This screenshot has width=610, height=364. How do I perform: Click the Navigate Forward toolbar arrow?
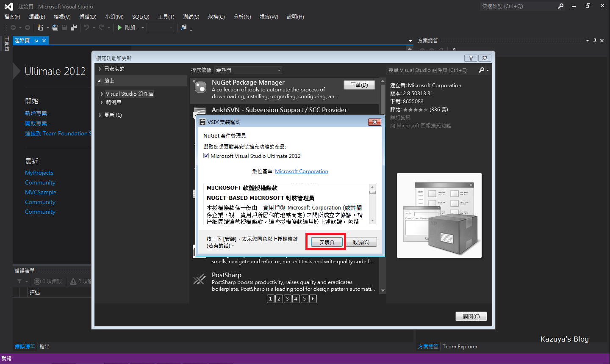[x=28, y=28]
